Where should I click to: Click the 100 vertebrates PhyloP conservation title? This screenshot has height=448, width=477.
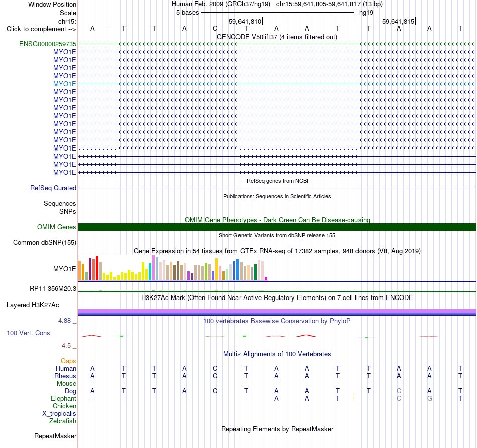(277, 321)
